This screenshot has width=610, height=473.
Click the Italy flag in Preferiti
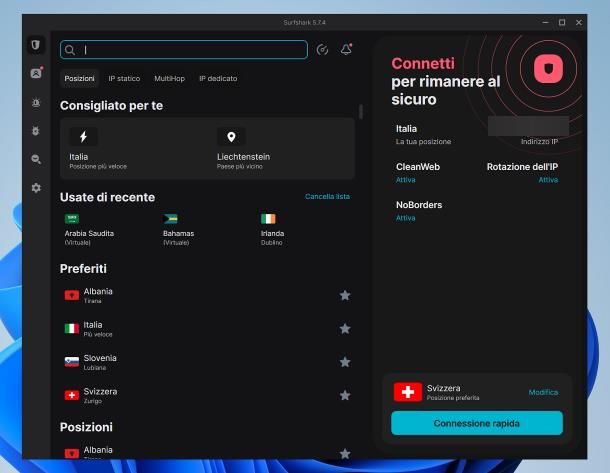point(72,329)
